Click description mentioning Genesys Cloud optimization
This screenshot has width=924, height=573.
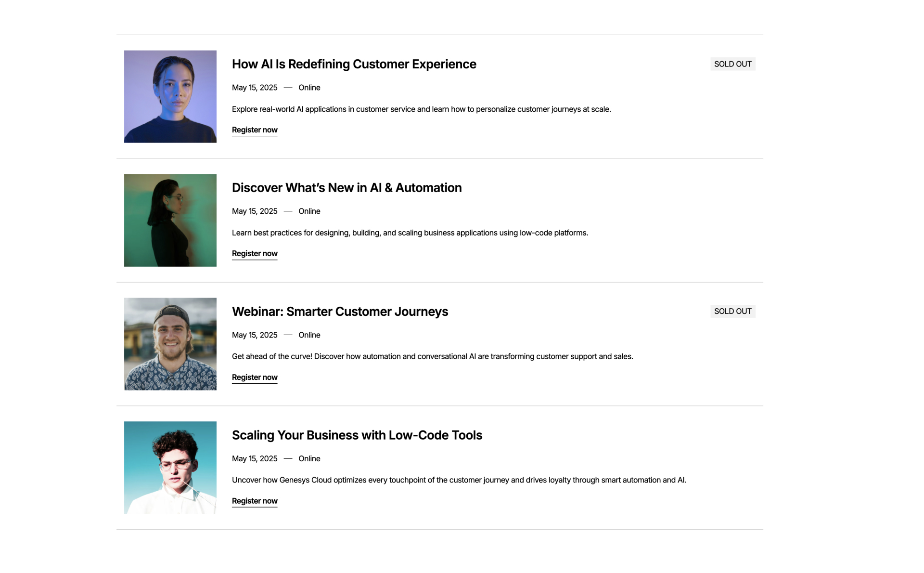tap(459, 480)
